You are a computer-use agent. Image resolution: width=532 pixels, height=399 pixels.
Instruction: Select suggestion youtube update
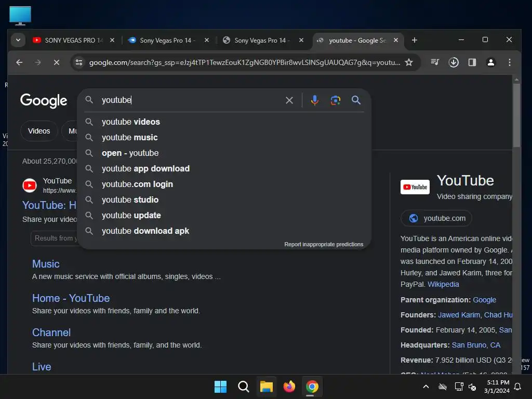224,216
